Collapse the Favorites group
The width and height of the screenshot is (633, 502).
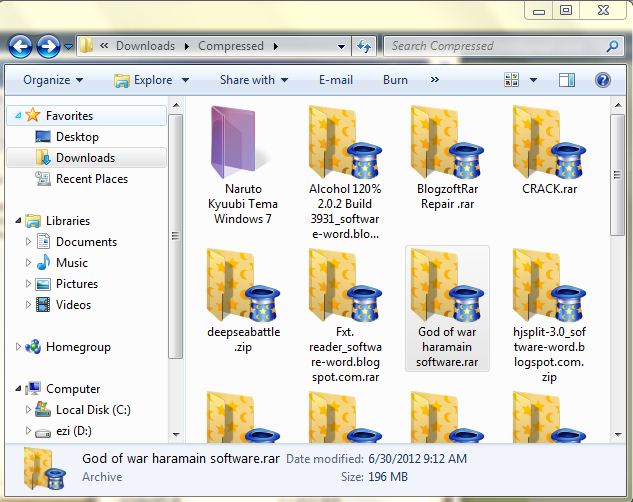[x=18, y=116]
